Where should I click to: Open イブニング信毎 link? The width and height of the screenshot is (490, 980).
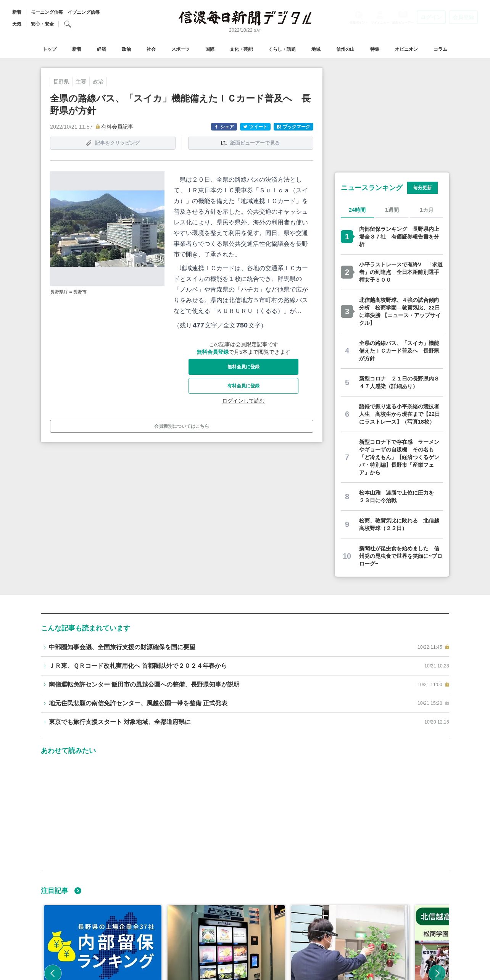click(x=84, y=12)
